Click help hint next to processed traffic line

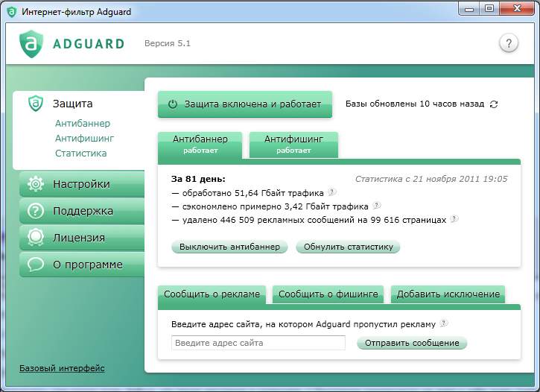click(332, 192)
